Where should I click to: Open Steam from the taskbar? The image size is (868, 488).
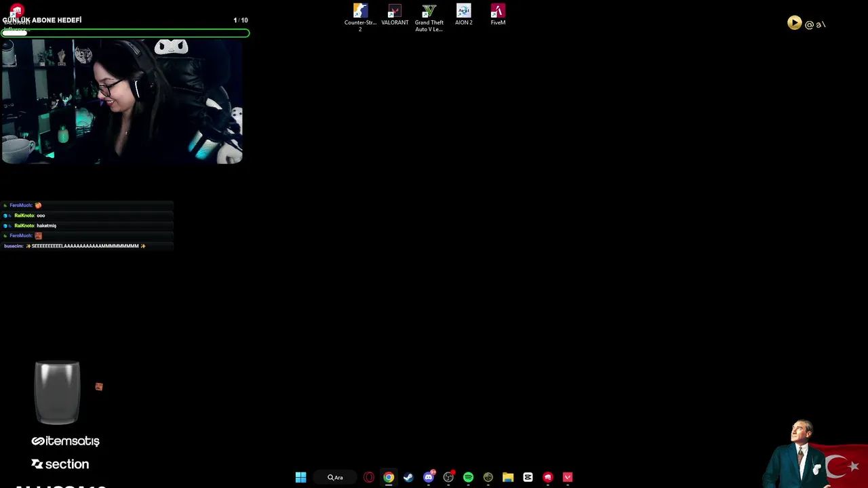(x=408, y=477)
